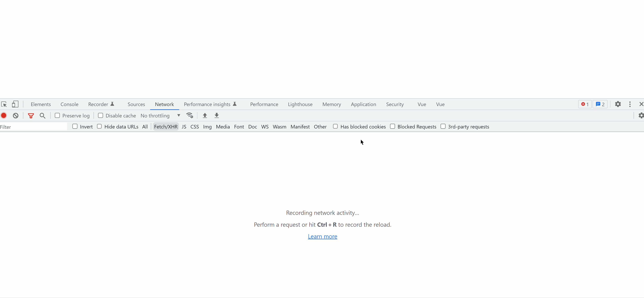This screenshot has height=298, width=644.
Task: Open the red error count badge
Action: click(x=585, y=104)
